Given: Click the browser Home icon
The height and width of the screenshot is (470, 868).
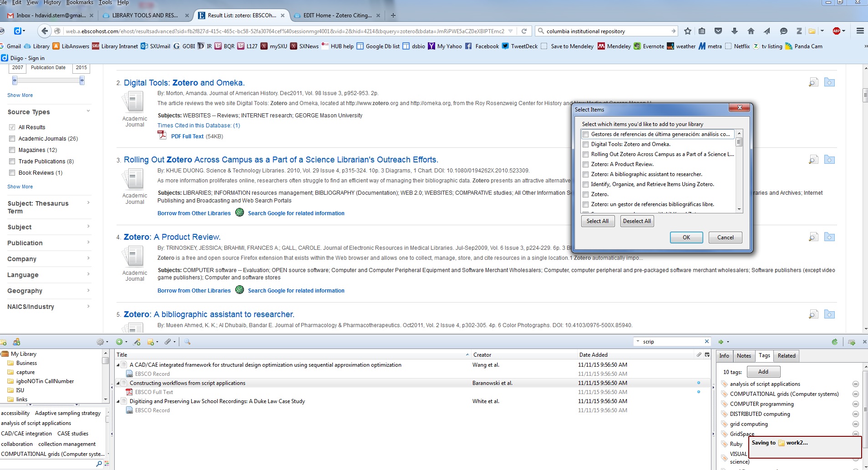Looking at the screenshot, I should (x=751, y=31).
